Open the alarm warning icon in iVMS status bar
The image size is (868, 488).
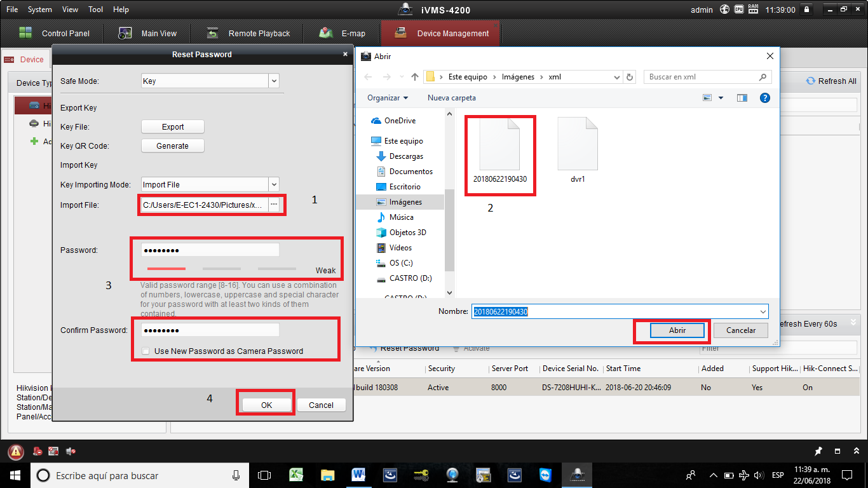point(16,452)
